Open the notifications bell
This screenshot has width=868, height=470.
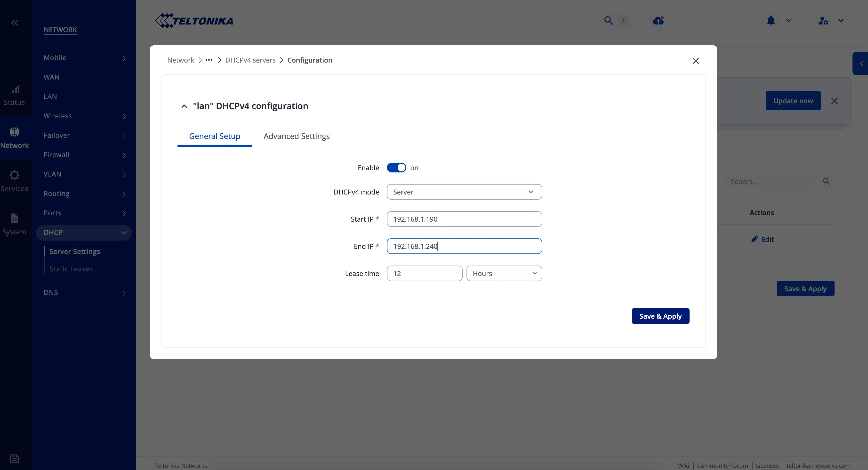(x=771, y=21)
